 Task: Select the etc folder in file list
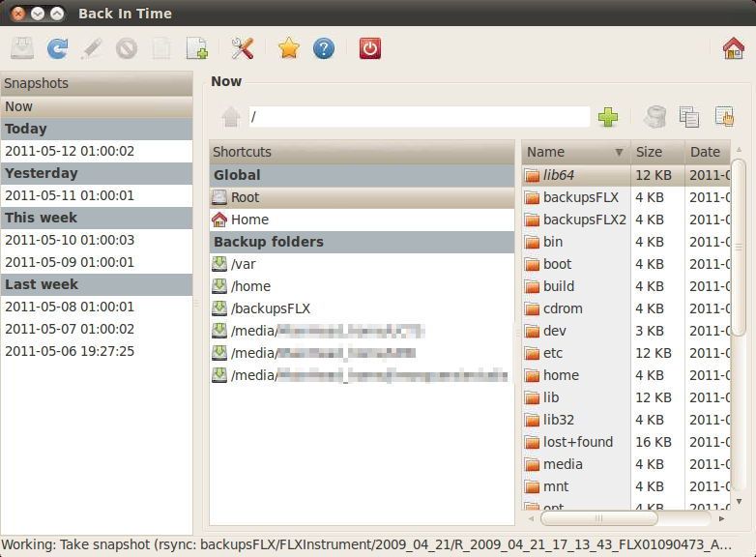click(553, 353)
